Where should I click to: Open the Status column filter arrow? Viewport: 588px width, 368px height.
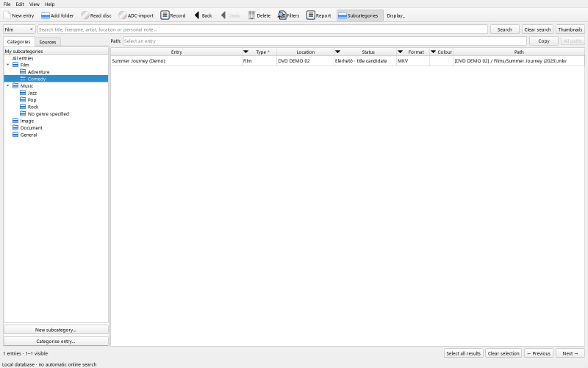(337, 52)
